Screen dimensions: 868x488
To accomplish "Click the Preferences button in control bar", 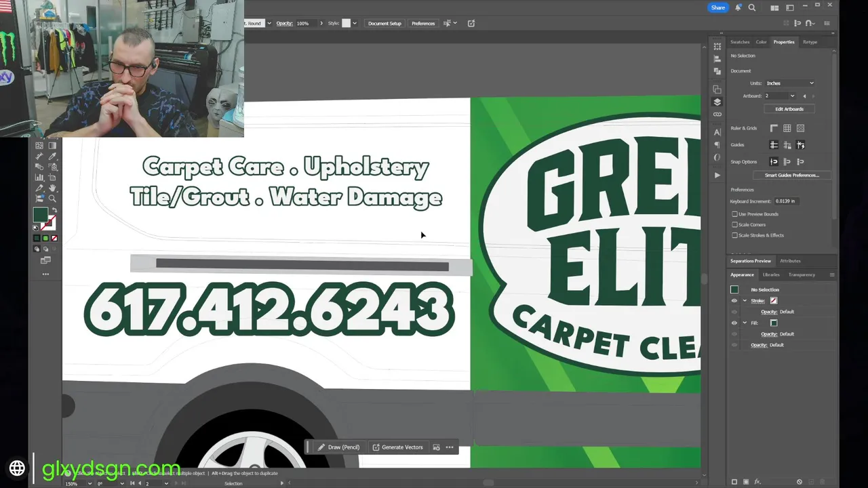I will coord(423,23).
